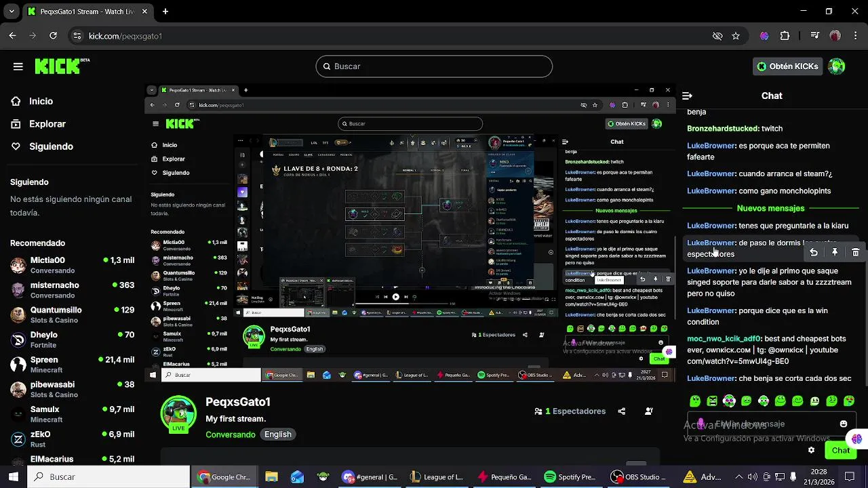Screen dimensions: 868x488
Task: Open Quantumsillo recommended channel
Action: 73,315
